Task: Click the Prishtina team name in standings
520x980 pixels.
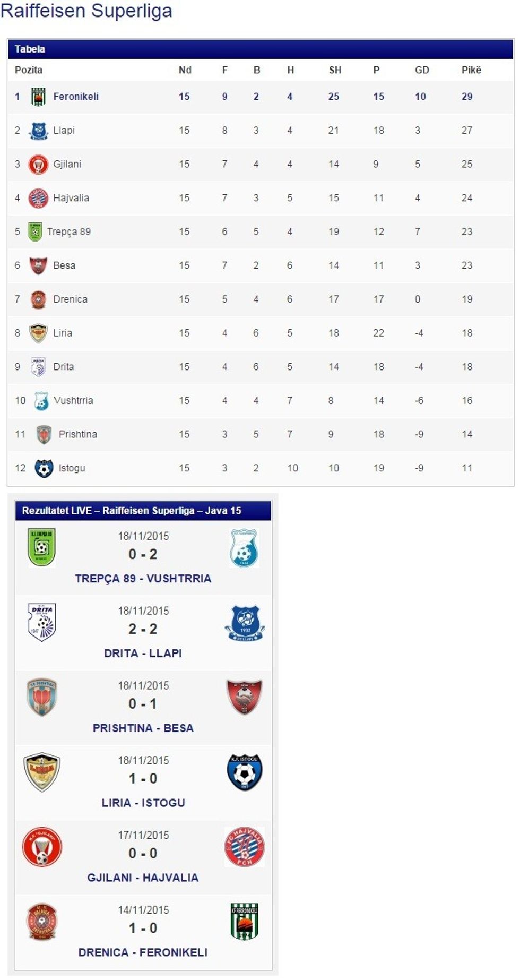Action: tap(77, 434)
